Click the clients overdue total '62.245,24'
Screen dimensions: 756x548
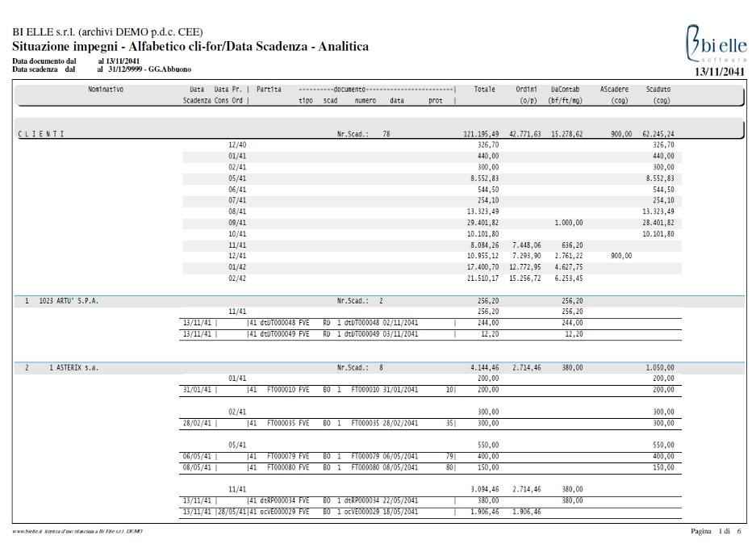[x=658, y=134]
